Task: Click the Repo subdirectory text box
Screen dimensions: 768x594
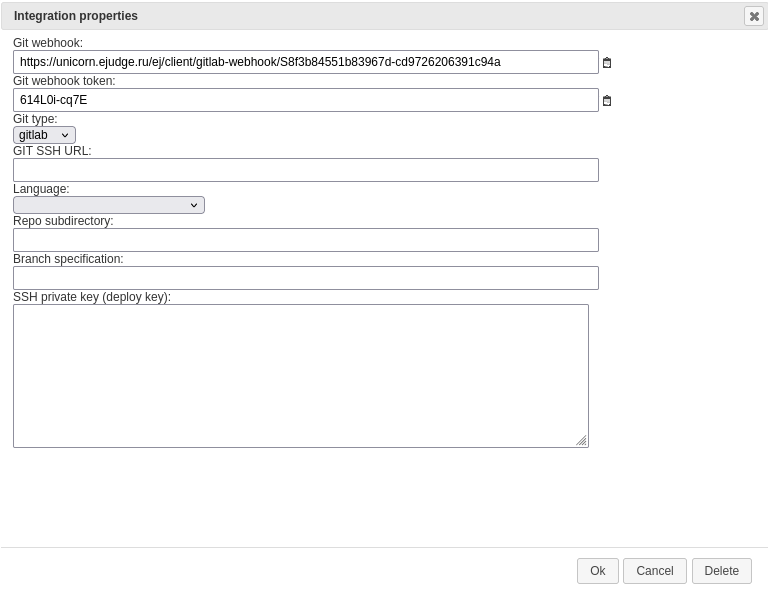Action: pos(306,240)
